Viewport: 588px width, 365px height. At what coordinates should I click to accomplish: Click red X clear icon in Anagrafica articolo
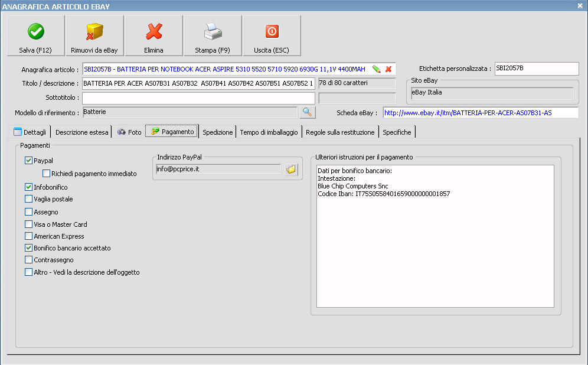[x=388, y=69]
